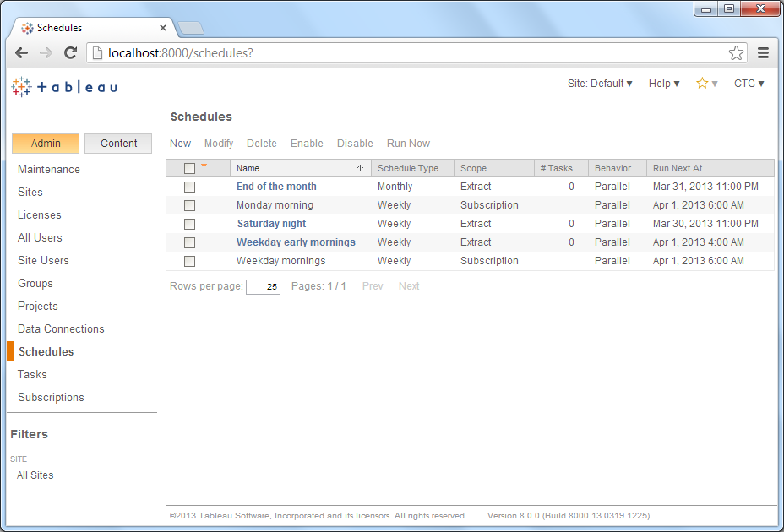784x532 pixels.
Task: Click the sort arrow on the Name column
Action: click(362, 168)
